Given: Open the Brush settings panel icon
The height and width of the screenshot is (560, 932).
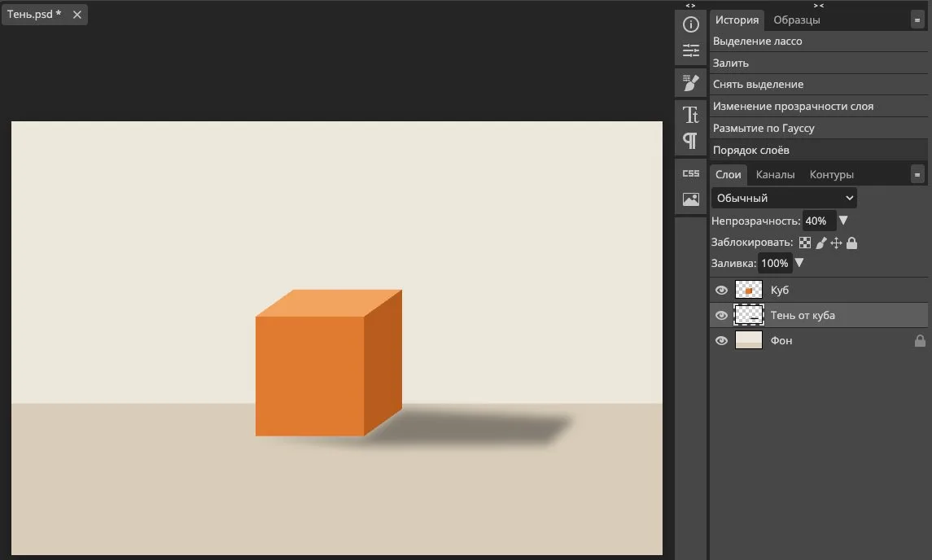Looking at the screenshot, I should pyautogui.click(x=691, y=83).
